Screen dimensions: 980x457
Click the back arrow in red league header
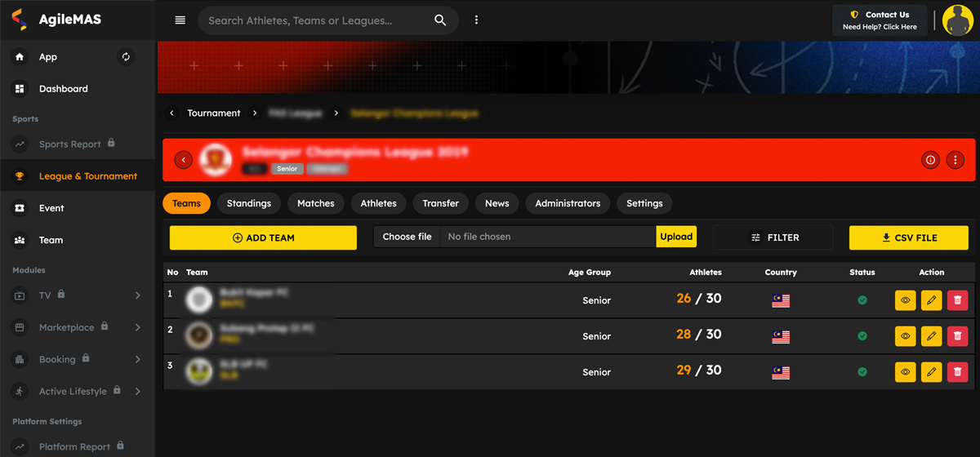pos(184,160)
